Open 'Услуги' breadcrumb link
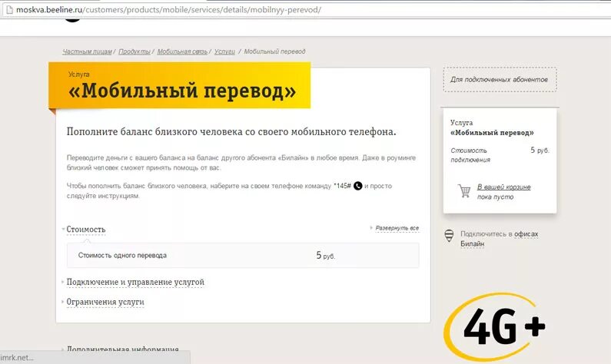 [x=224, y=51]
